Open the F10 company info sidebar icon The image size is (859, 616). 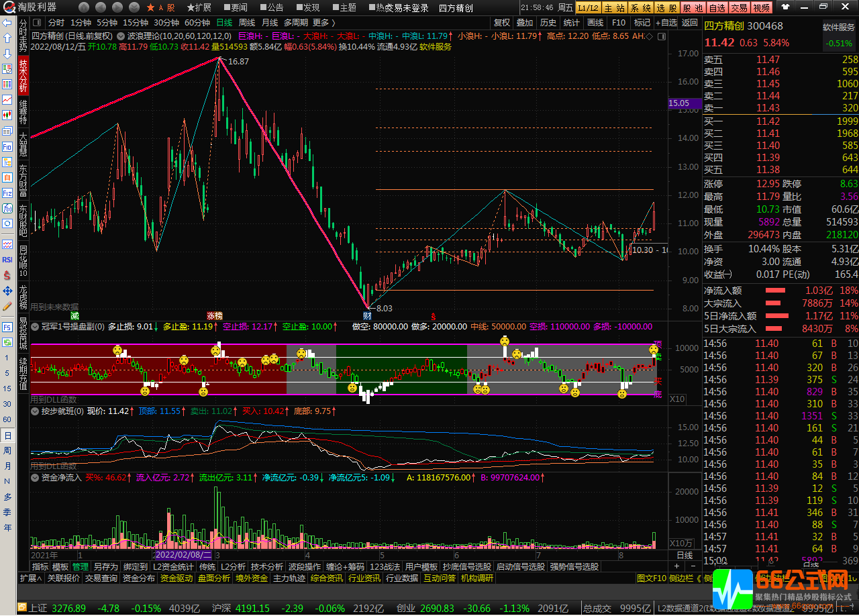point(7,146)
